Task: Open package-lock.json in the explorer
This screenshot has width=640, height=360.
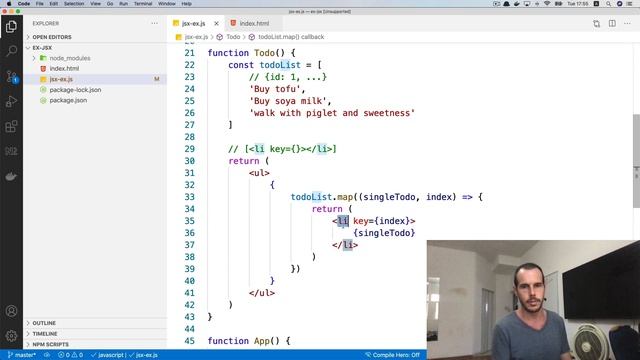Action: [95, 90]
